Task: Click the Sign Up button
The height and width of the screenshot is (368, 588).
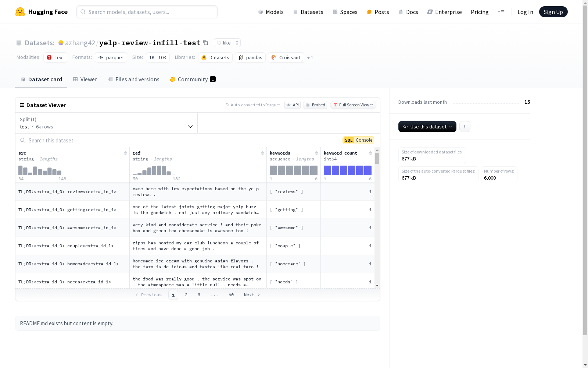Action: click(x=553, y=12)
